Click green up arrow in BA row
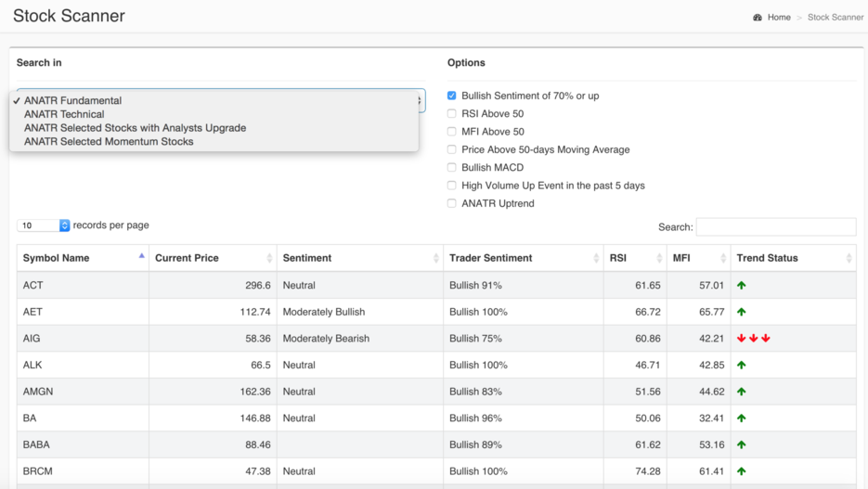This screenshot has height=489, width=868. [741, 418]
